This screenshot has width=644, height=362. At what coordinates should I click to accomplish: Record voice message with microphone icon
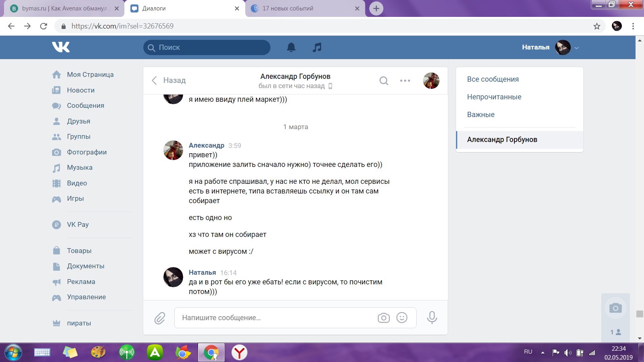(x=432, y=318)
